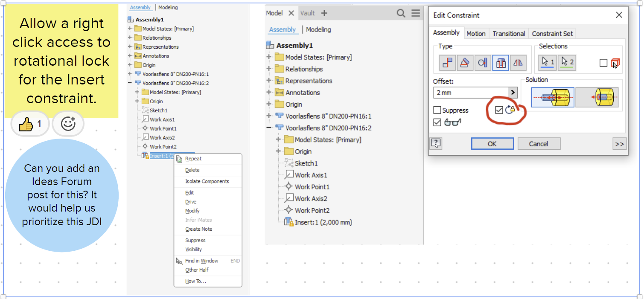Select the Aligned solution thumbnail
644x299 pixels.
pyautogui.click(x=597, y=97)
